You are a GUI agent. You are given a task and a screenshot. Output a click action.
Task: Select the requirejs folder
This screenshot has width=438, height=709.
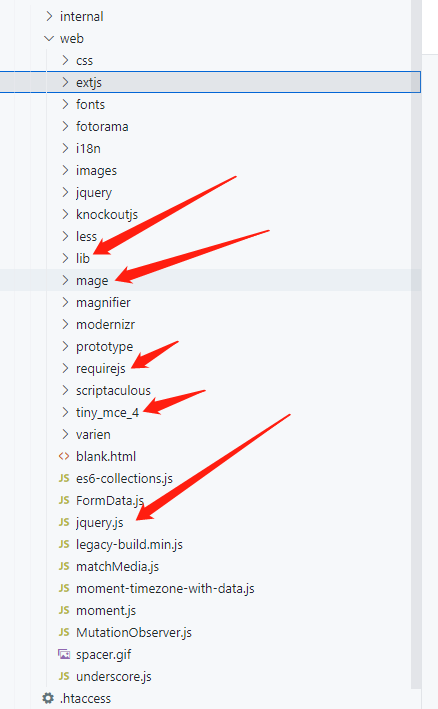click(101, 369)
